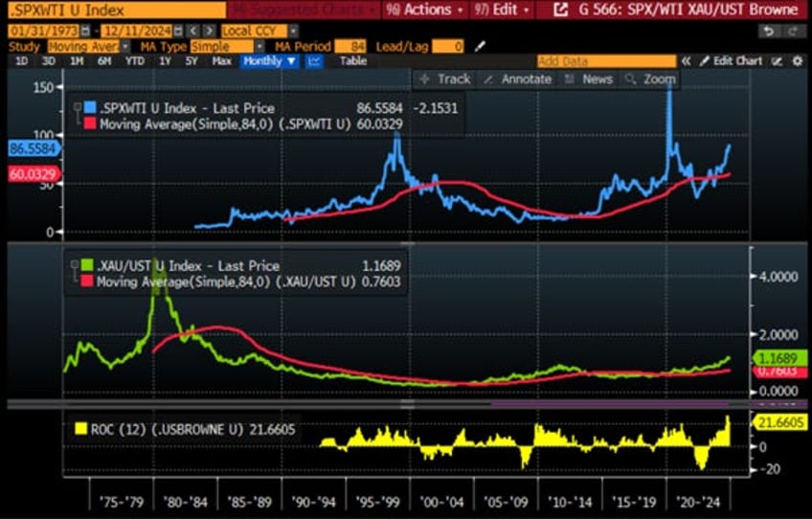Click the News button
This screenshot has height=519, width=812.
tap(590, 79)
